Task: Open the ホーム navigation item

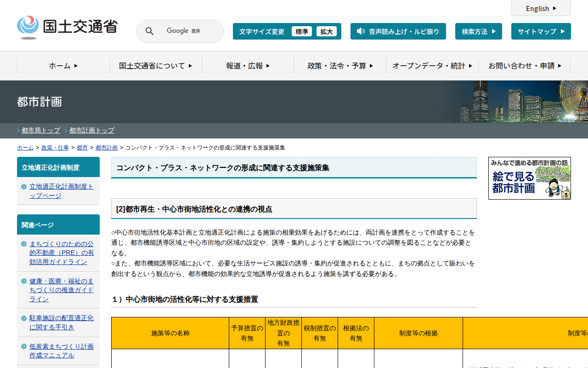Action: tap(63, 66)
